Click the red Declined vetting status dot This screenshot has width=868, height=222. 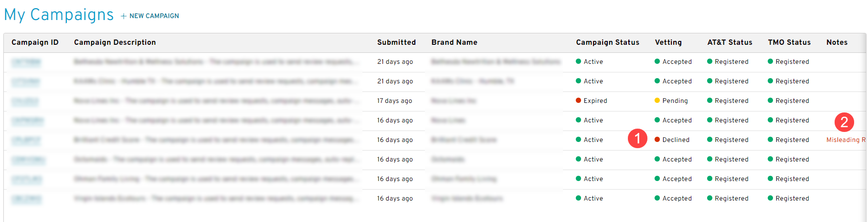pyautogui.click(x=657, y=140)
